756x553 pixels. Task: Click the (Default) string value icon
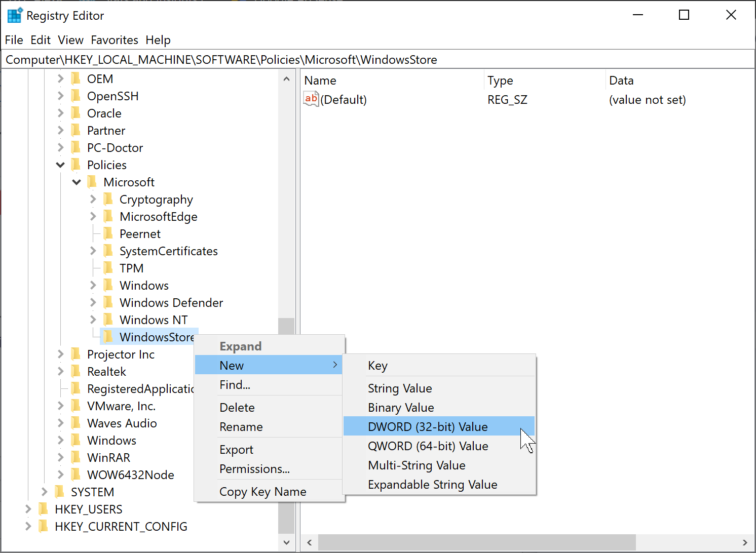point(311,99)
